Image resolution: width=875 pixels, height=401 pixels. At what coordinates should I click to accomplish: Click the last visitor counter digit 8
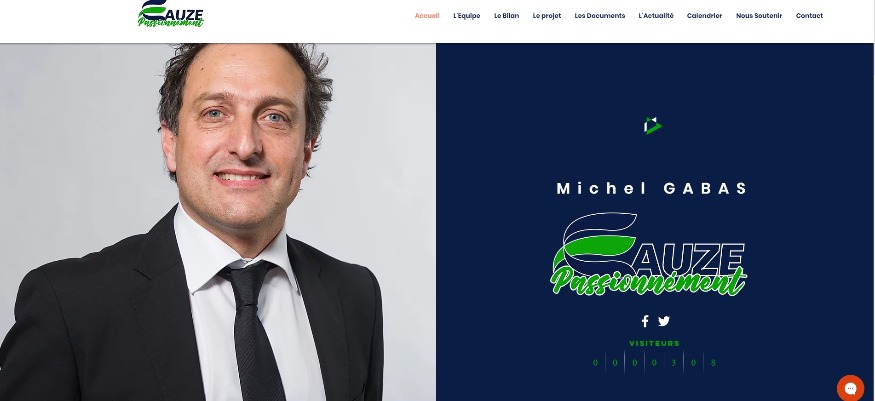pyautogui.click(x=713, y=363)
